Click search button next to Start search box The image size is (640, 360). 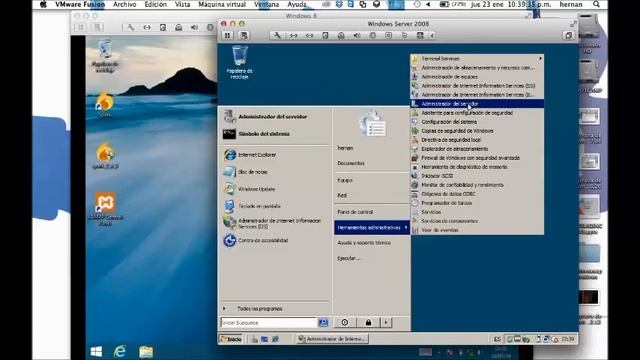(323, 323)
